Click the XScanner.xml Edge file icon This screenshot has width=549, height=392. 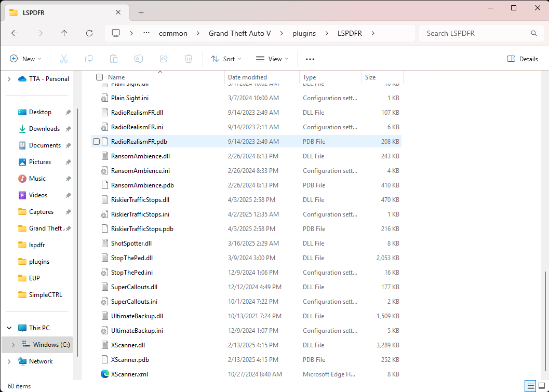pyautogui.click(x=105, y=374)
